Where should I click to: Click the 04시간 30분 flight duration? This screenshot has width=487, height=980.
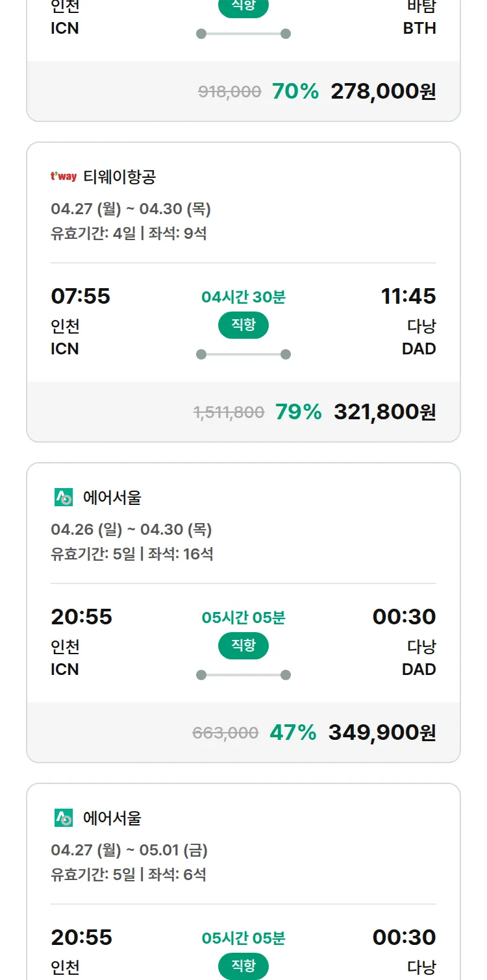coord(243,297)
